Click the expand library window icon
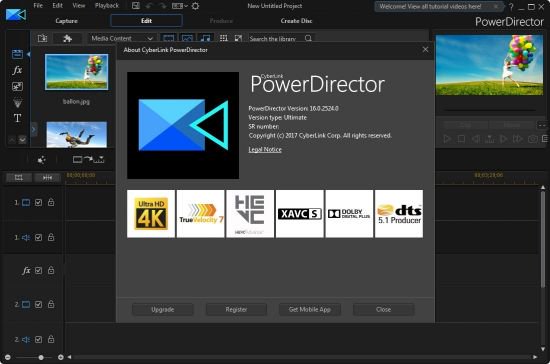Image resolution: width=550 pixels, height=364 pixels. (238, 38)
